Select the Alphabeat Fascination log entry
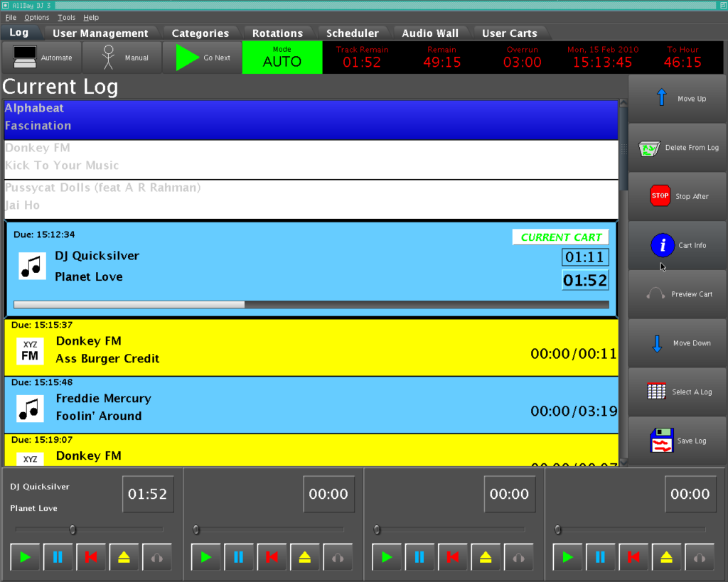The image size is (728, 582). point(311,120)
